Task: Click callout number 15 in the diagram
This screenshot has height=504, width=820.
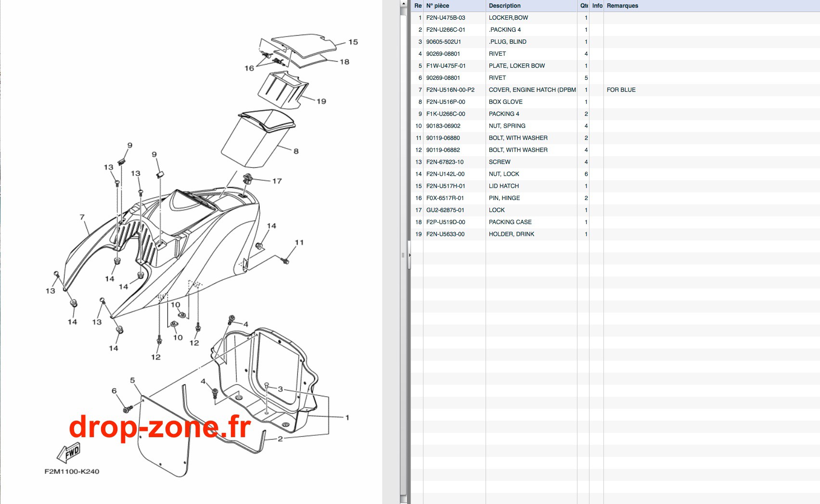Action: pos(353,42)
